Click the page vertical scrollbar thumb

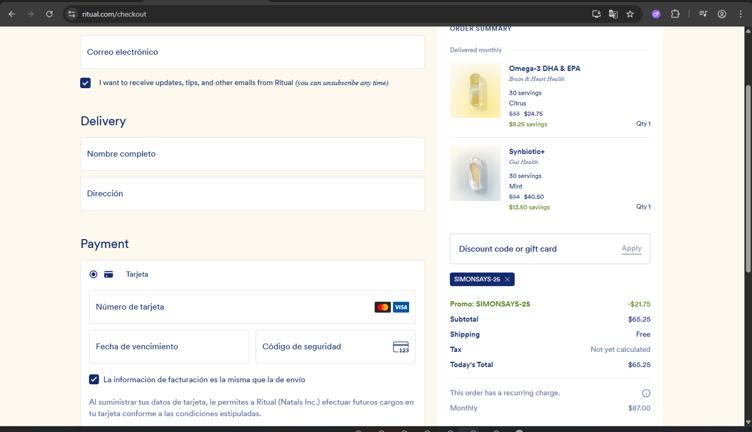click(748, 178)
